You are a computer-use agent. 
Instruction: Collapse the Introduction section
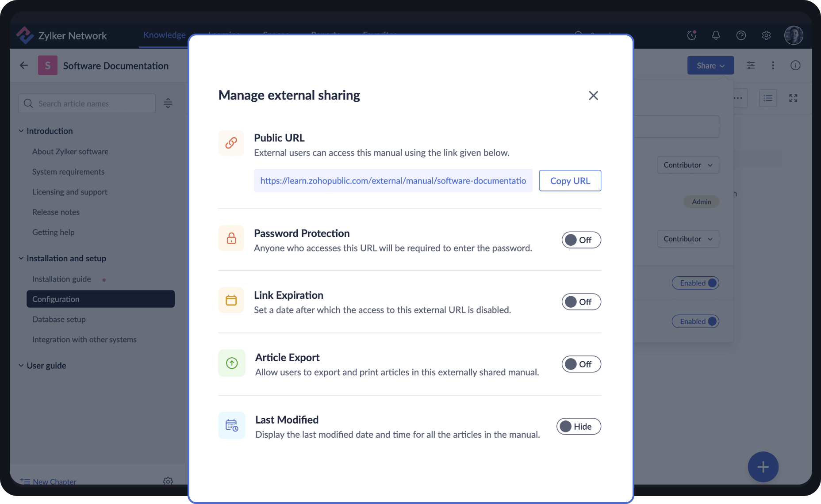[x=21, y=130]
